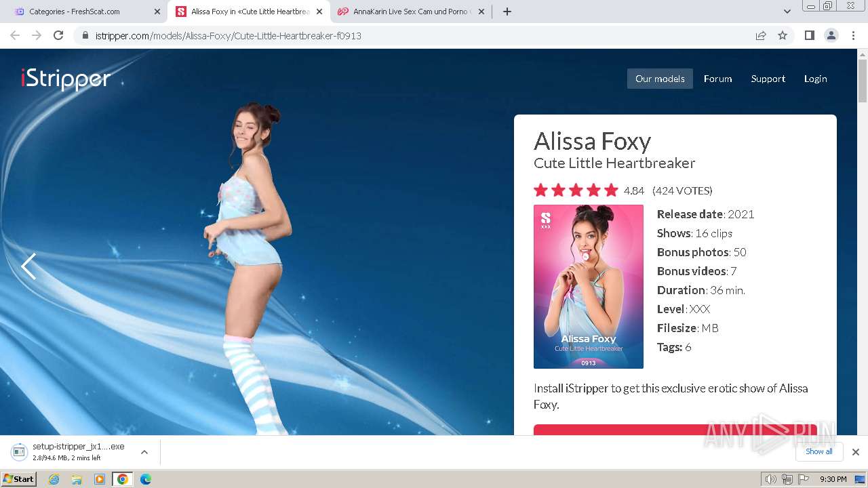Viewport: 868px width, 488px height.
Task: Open the Chrome profile menu
Action: 831,35
